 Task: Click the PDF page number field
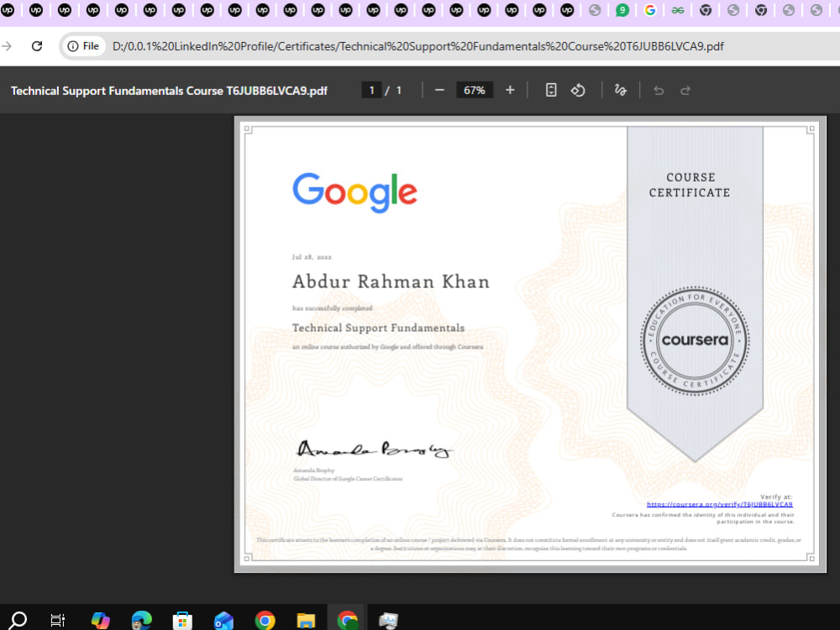[371, 90]
